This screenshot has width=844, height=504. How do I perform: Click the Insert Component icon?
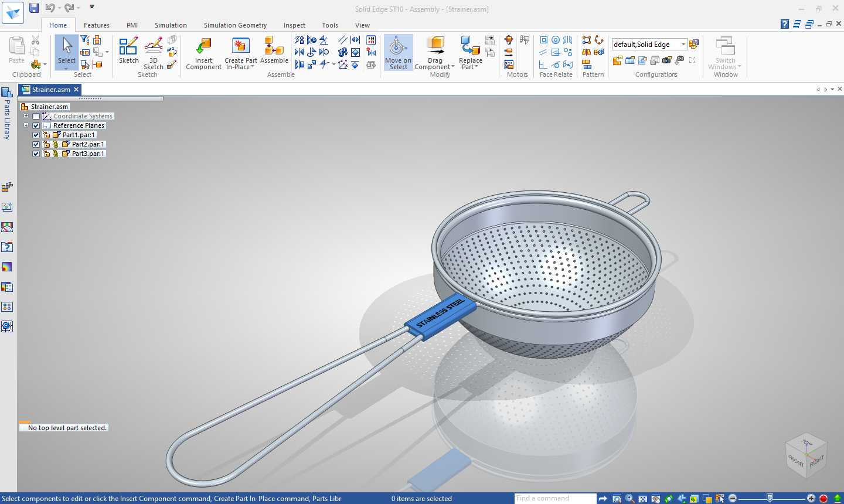coord(203,53)
